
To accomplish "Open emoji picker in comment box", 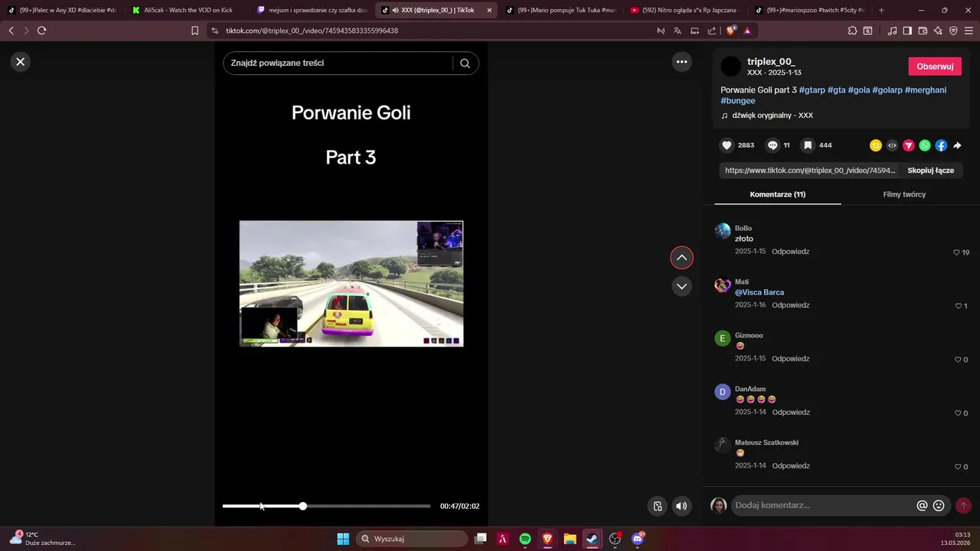I will click(939, 506).
